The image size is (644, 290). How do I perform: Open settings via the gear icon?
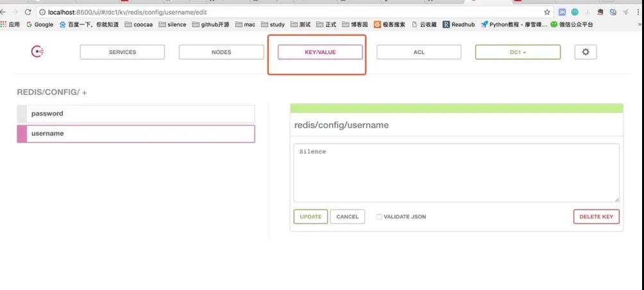click(585, 52)
